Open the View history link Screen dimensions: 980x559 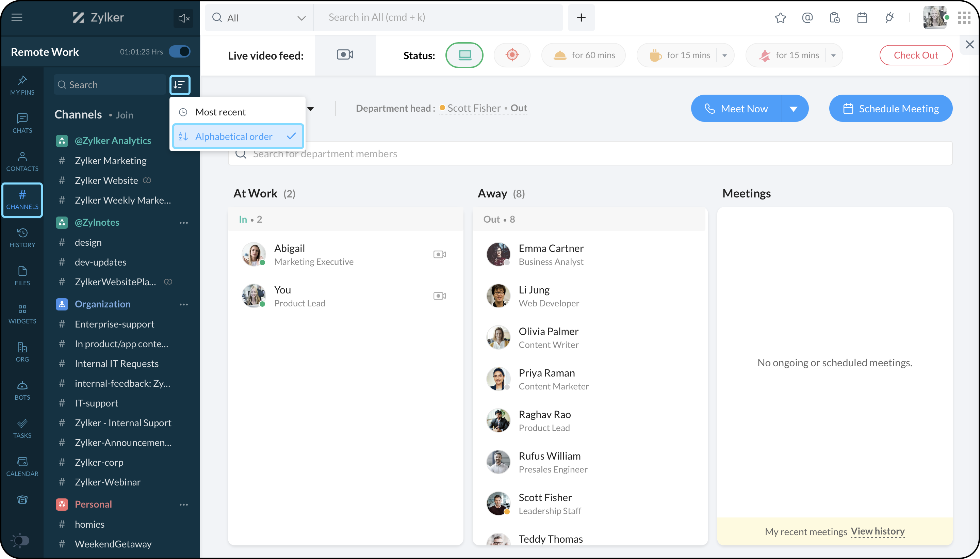(878, 531)
